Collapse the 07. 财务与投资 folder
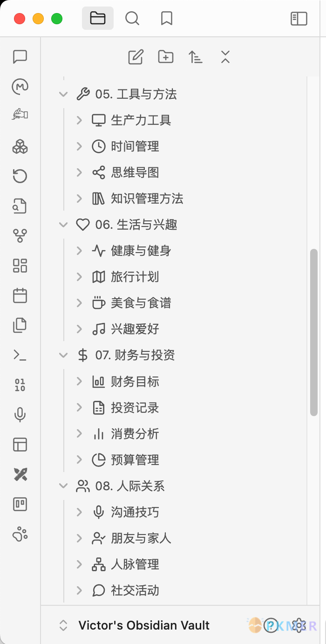The image size is (326, 644). (x=63, y=355)
